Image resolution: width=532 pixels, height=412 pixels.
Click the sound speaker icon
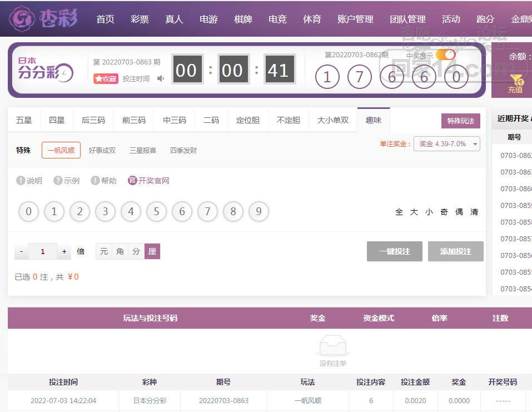pyautogui.click(x=161, y=79)
